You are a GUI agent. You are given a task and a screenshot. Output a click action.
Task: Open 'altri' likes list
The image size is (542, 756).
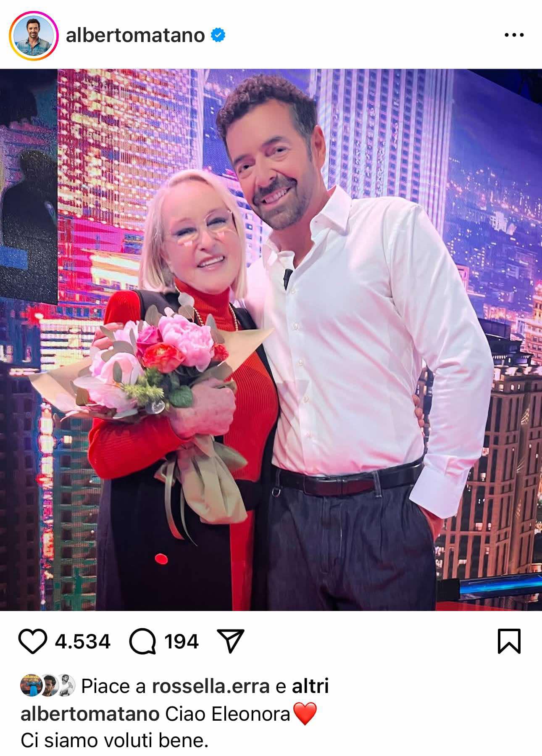pos(310,686)
